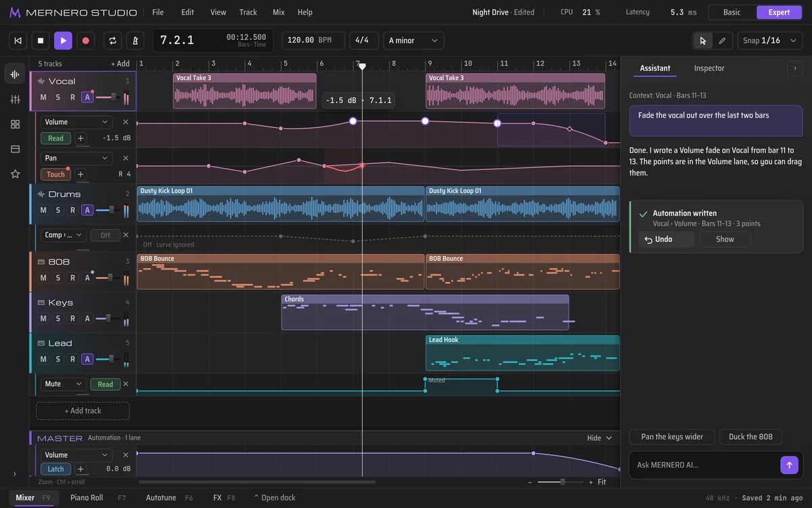Switch to Basic mode
Image resolution: width=812 pixels, height=508 pixels.
(x=732, y=12)
